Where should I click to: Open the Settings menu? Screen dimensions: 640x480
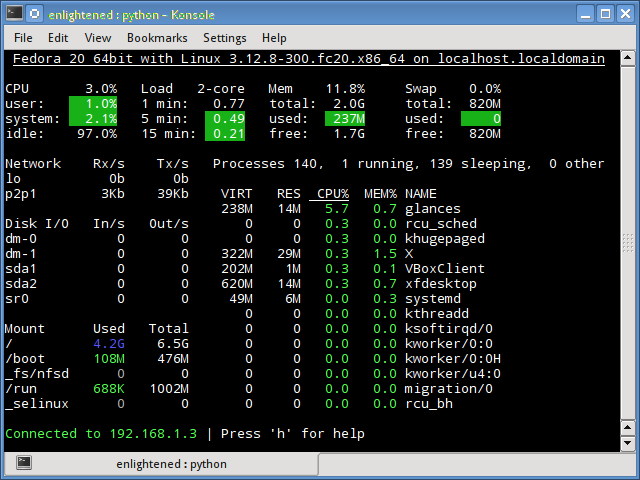pyautogui.click(x=225, y=38)
